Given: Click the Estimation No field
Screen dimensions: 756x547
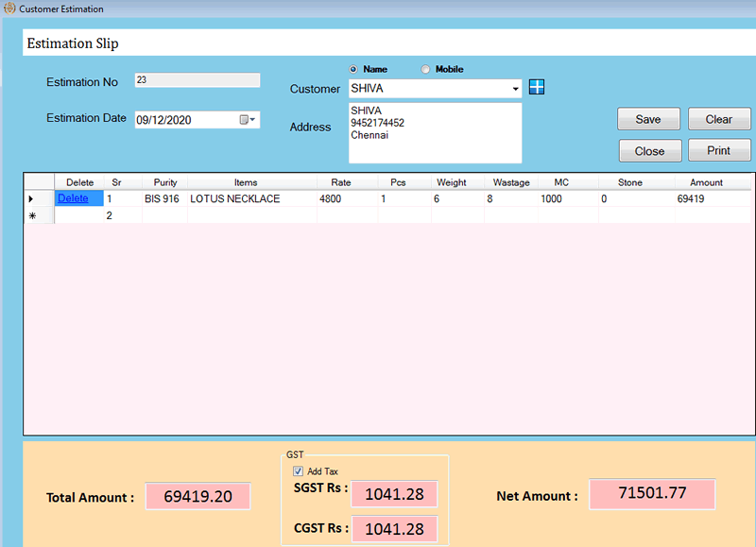Looking at the screenshot, I should click(x=198, y=80).
